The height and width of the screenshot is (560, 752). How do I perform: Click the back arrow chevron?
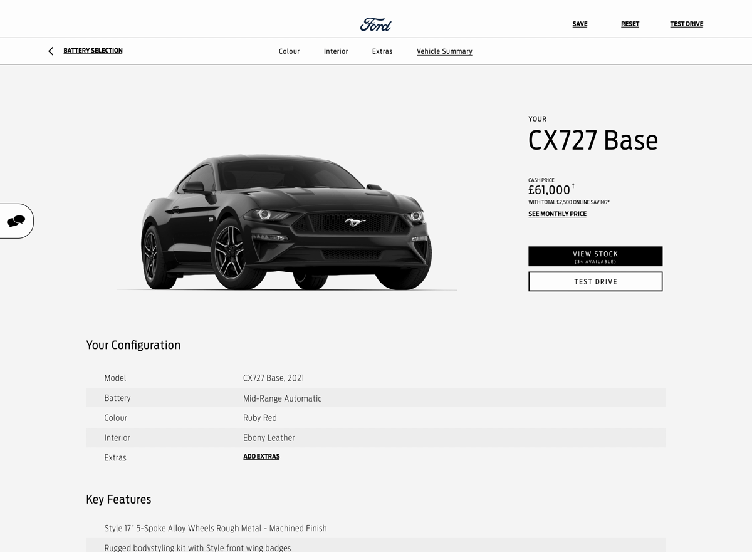tap(51, 51)
